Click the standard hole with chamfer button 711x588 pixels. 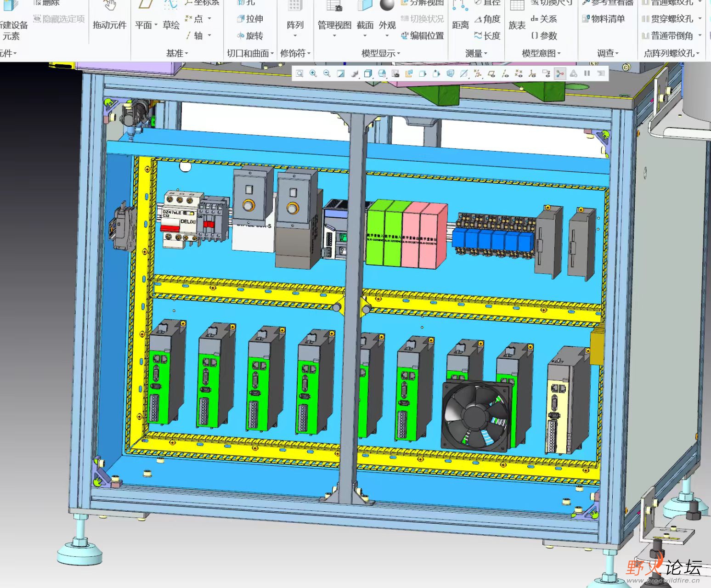point(667,35)
